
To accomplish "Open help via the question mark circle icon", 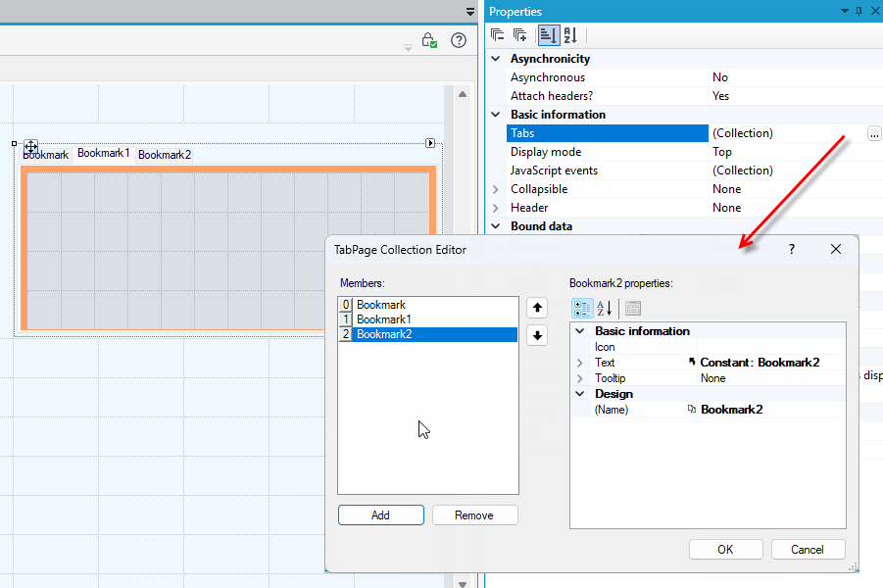I will click(x=459, y=40).
